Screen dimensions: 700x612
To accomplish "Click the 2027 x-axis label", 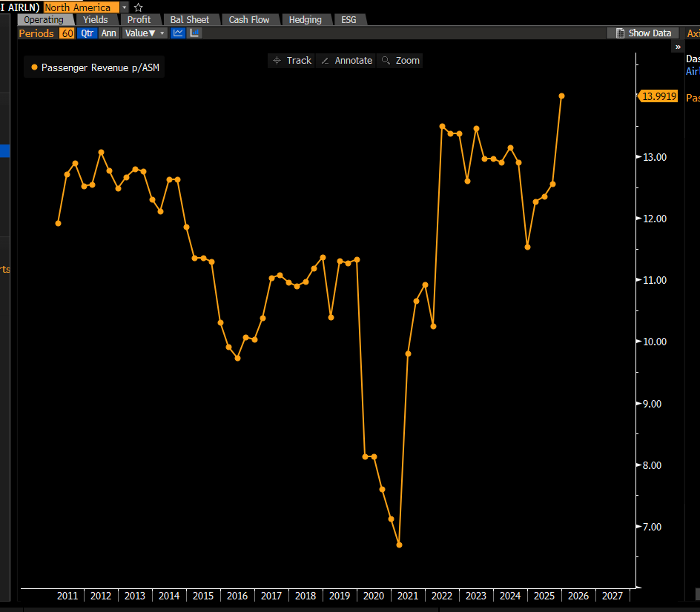I will pos(612,596).
